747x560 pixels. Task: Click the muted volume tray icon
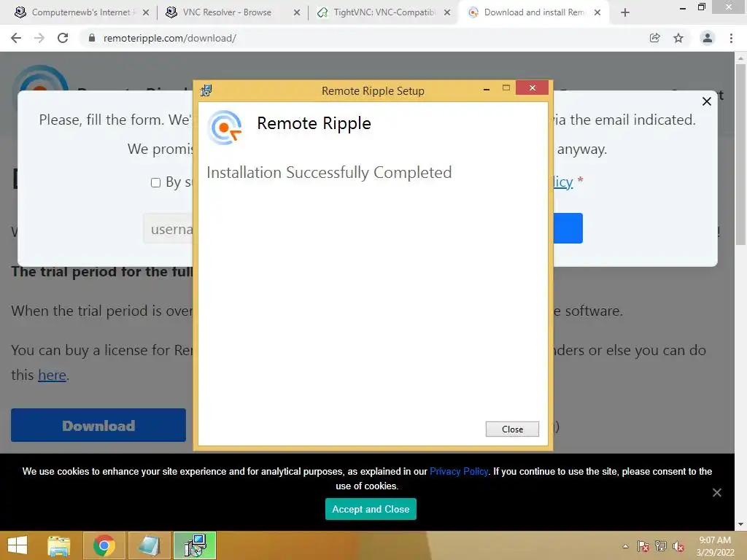click(x=678, y=546)
